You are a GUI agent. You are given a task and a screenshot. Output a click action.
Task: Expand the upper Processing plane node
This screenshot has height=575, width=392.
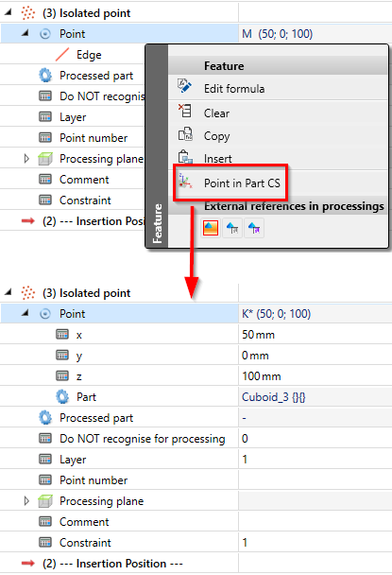26,159
